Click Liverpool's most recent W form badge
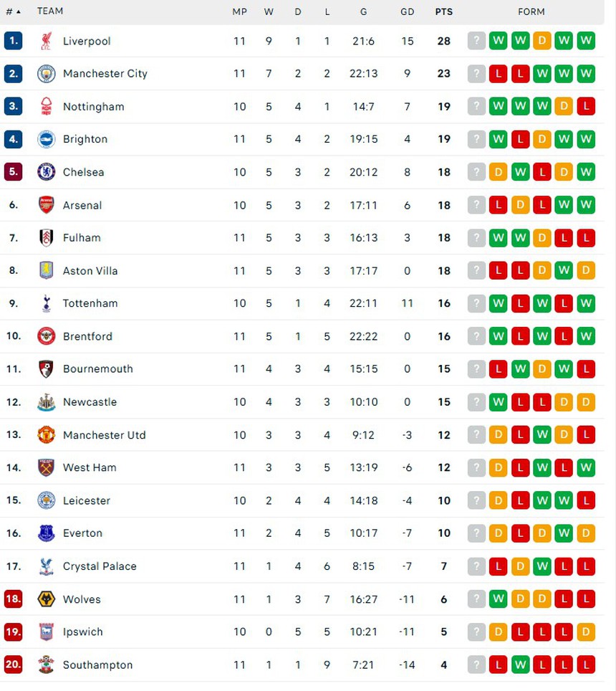The image size is (616, 691). click(x=587, y=41)
